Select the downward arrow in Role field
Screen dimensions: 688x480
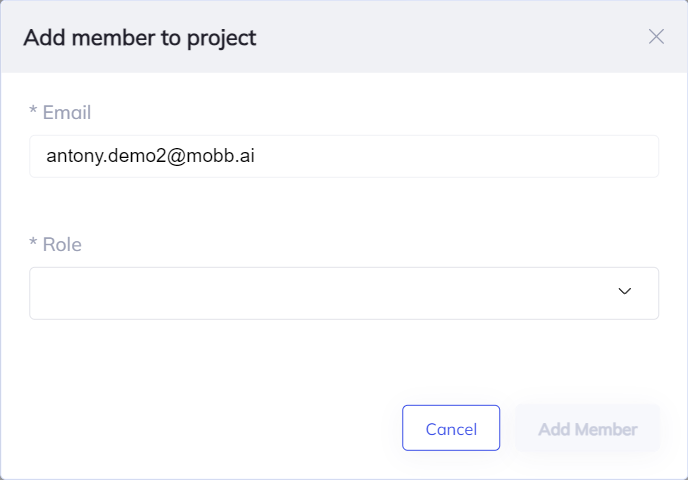pos(625,292)
